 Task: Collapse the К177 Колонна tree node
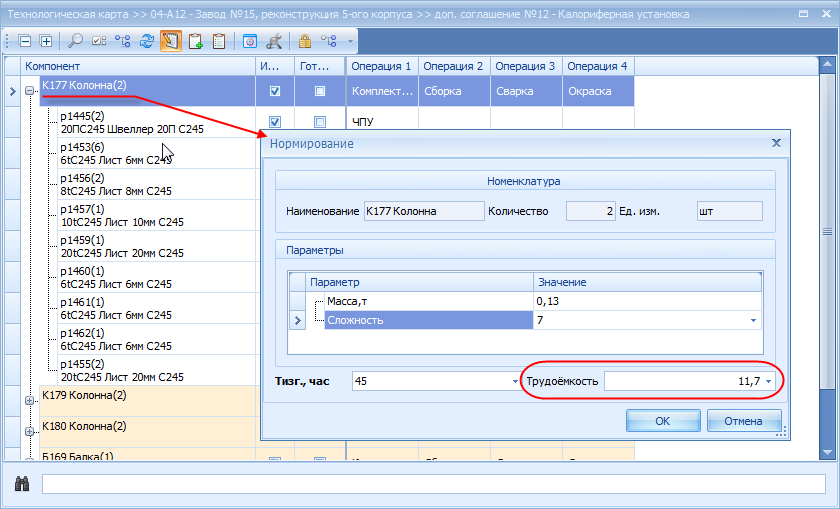pos(29,91)
